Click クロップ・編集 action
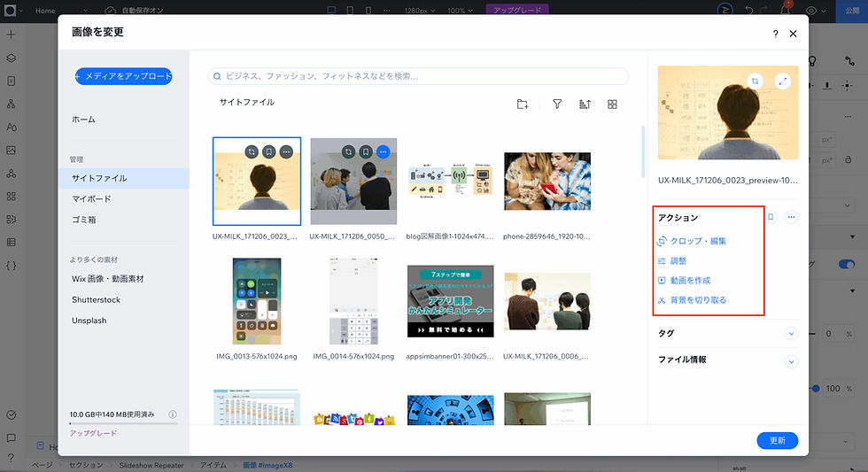The height and width of the screenshot is (472, 868). (x=692, y=241)
